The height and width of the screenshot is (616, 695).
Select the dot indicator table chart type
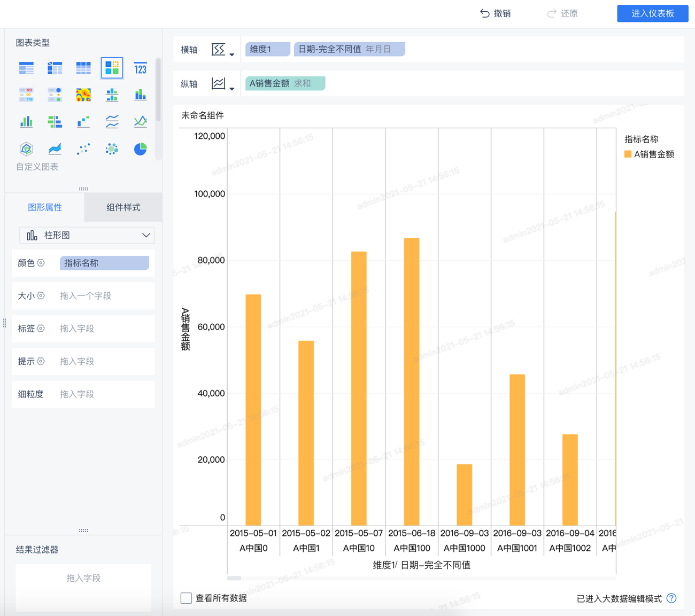coord(55,95)
